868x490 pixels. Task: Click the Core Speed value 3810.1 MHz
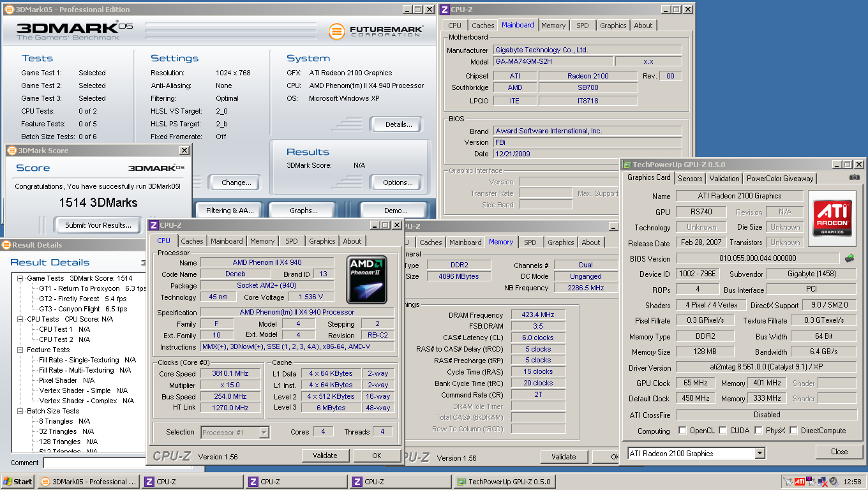pyautogui.click(x=230, y=374)
